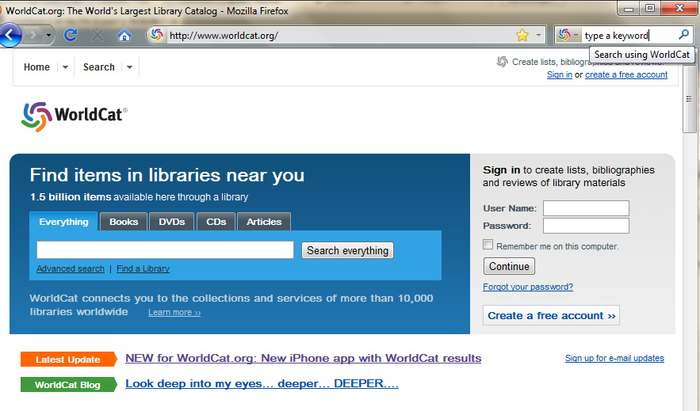The height and width of the screenshot is (411, 700).
Task: Open the Look deep into my eyes blog link
Action: tap(262, 384)
